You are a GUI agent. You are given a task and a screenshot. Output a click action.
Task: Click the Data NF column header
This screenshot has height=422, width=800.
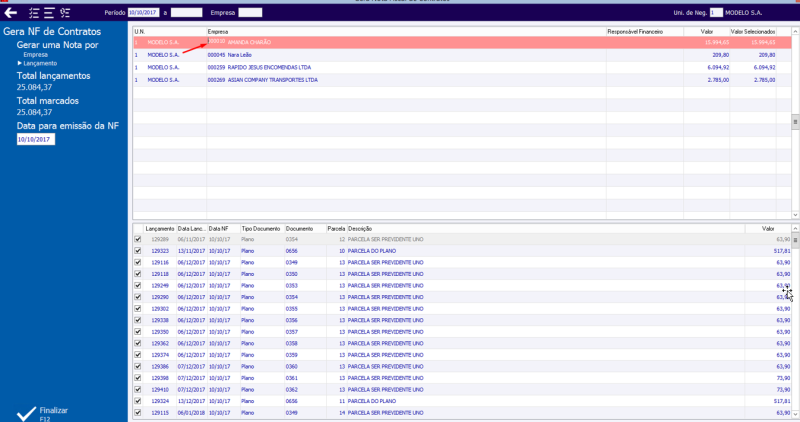pyautogui.click(x=223, y=229)
